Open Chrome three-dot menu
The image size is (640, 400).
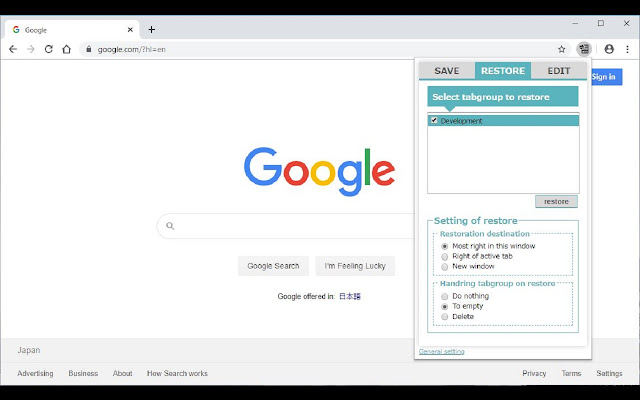pos(627,49)
